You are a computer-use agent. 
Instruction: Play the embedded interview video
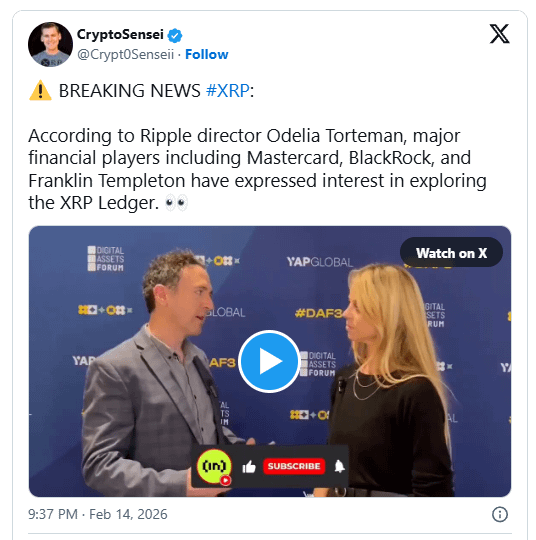click(x=269, y=361)
